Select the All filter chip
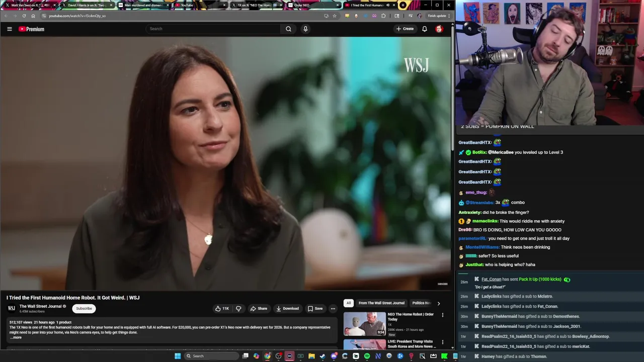 click(x=348, y=303)
